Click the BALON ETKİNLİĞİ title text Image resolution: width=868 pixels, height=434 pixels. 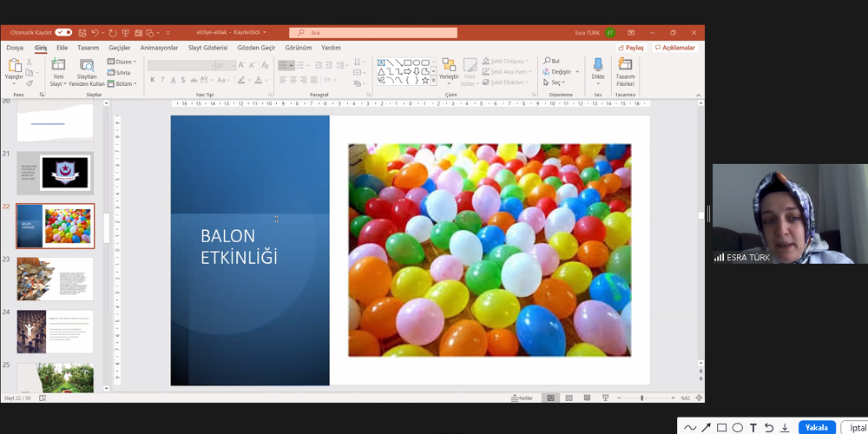pos(239,247)
